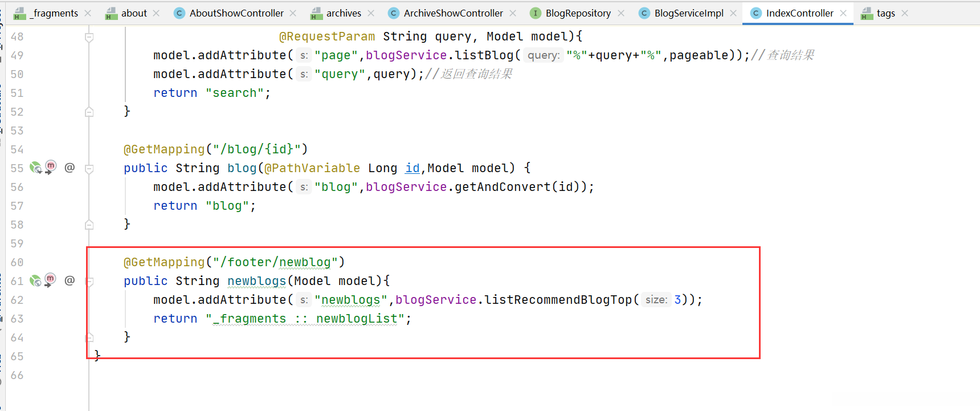Click the IndexController class icon

pos(756,13)
